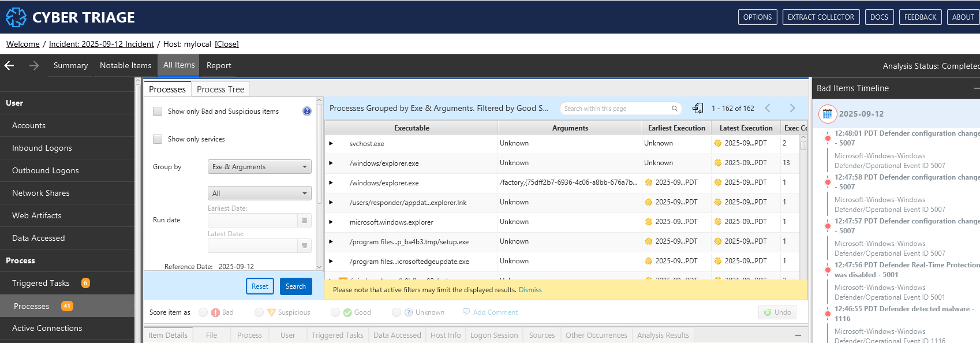
Task: Go to next page of process results
Action: pos(792,108)
